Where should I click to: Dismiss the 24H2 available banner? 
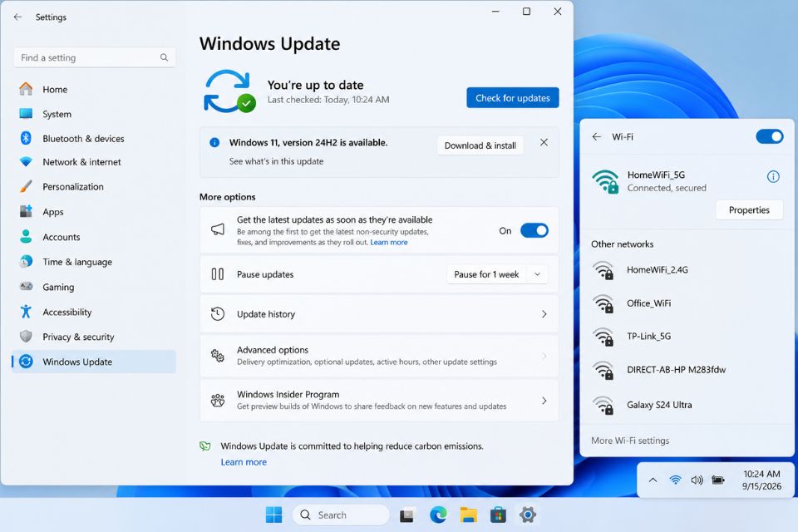(x=544, y=142)
